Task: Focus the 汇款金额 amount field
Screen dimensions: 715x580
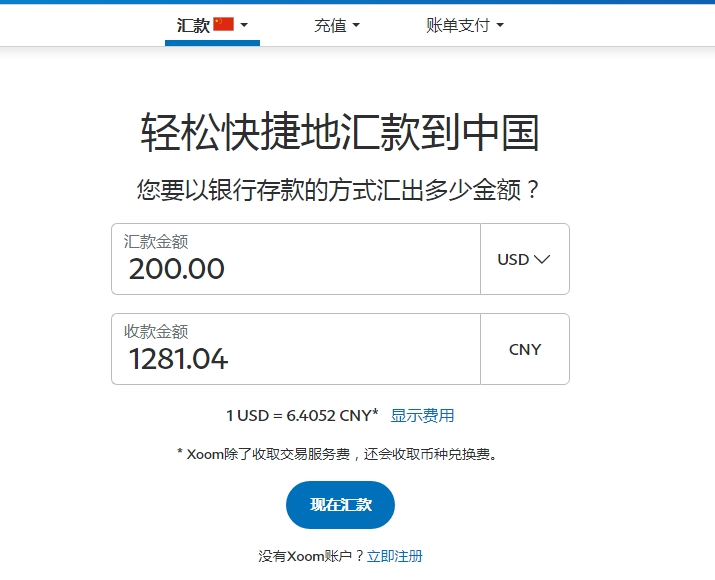Action: (x=296, y=268)
